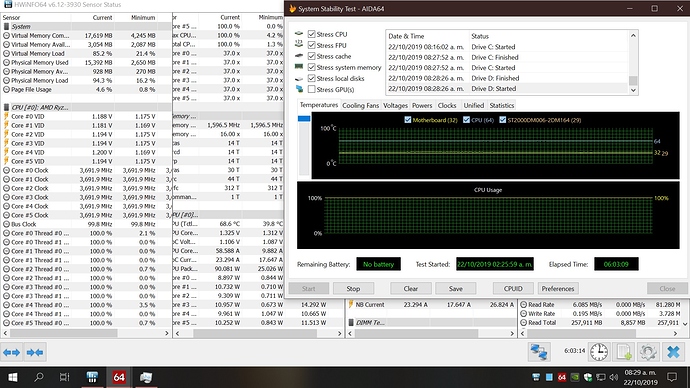The width and height of the screenshot is (690, 388).
Task: Switch to Statistics tab
Action: [x=502, y=105]
